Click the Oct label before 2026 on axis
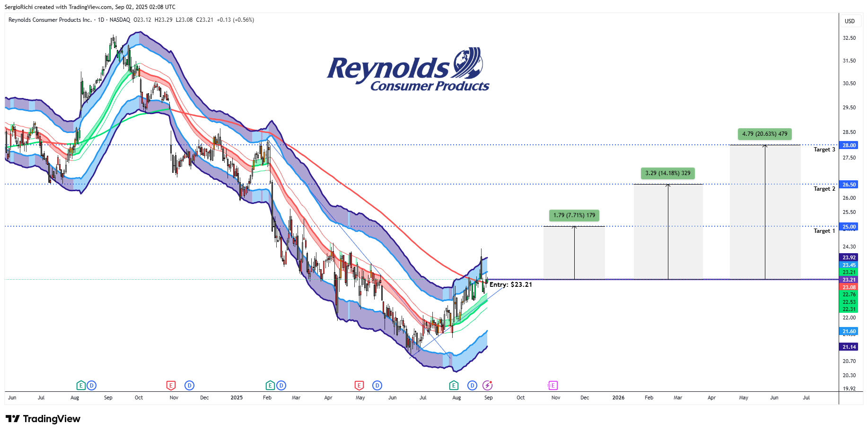The width and height of the screenshot is (868, 433). tap(521, 398)
